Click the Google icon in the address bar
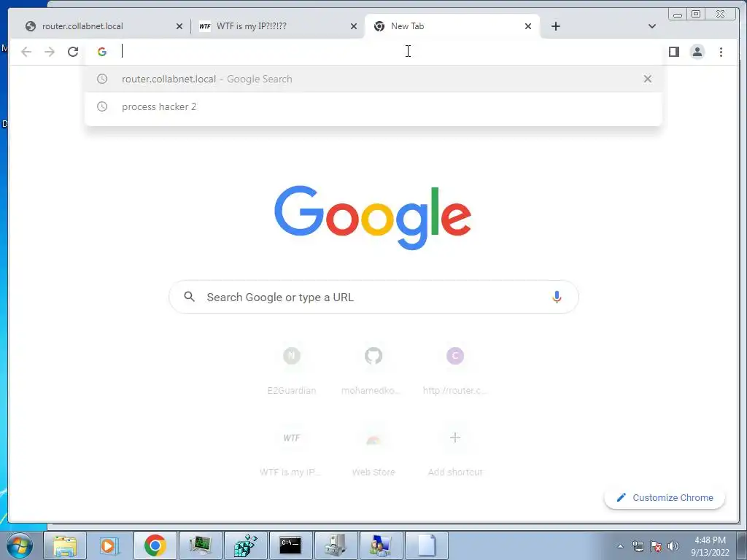747x560 pixels. tap(102, 52)
